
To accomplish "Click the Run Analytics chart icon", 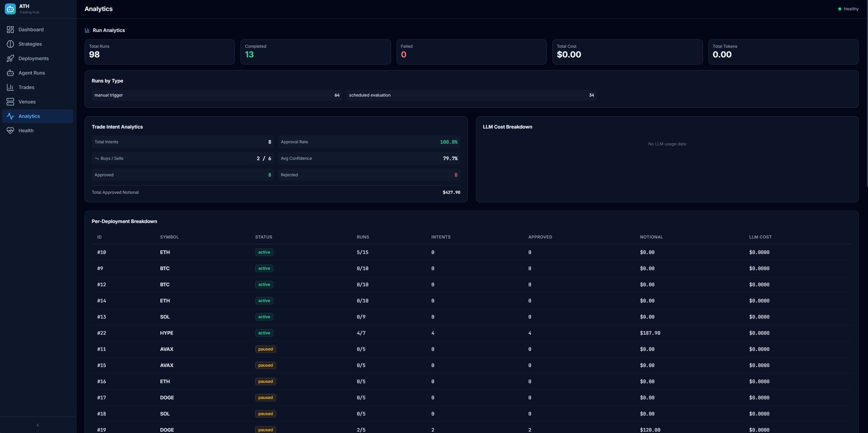I will pyautogui.click(x=87, y=30).
